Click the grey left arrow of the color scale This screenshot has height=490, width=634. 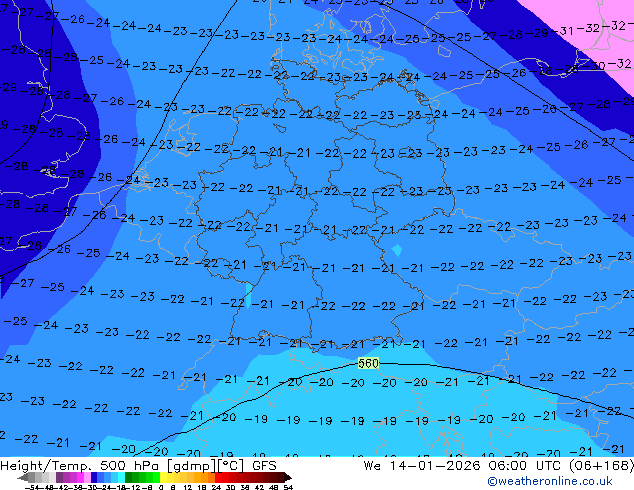point(23,478)
